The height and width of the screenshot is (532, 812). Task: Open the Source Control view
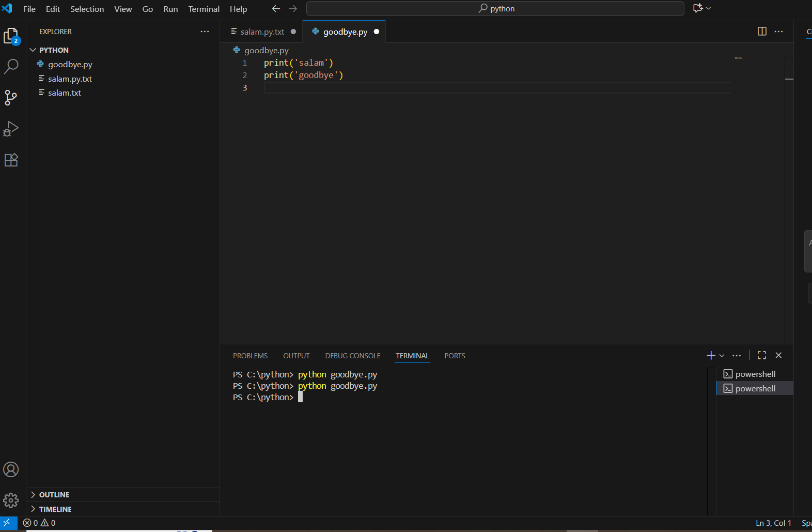[x=11, y=98]
